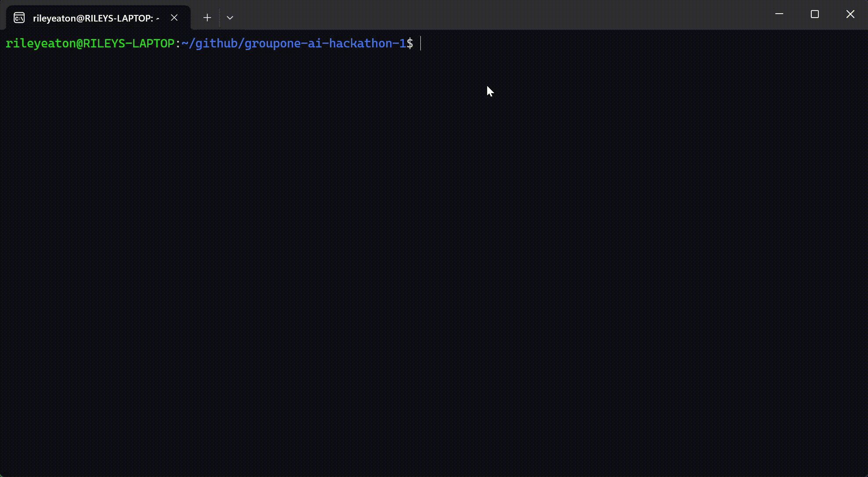Click the terminal profile icon on the tab
Viewport: 868px width, 477px height.
(19, 18)
